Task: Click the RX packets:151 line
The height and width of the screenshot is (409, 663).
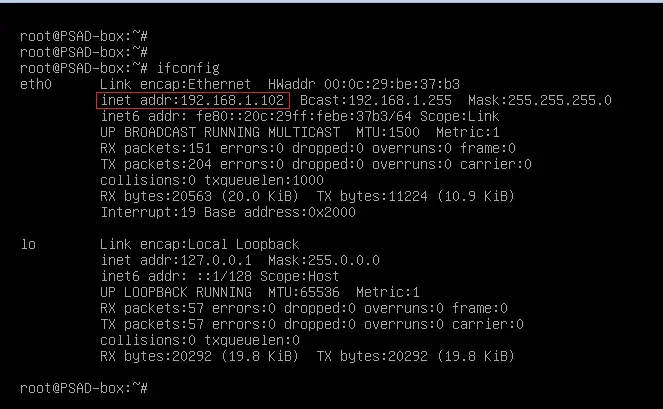Action: click(x=308, y=148)
